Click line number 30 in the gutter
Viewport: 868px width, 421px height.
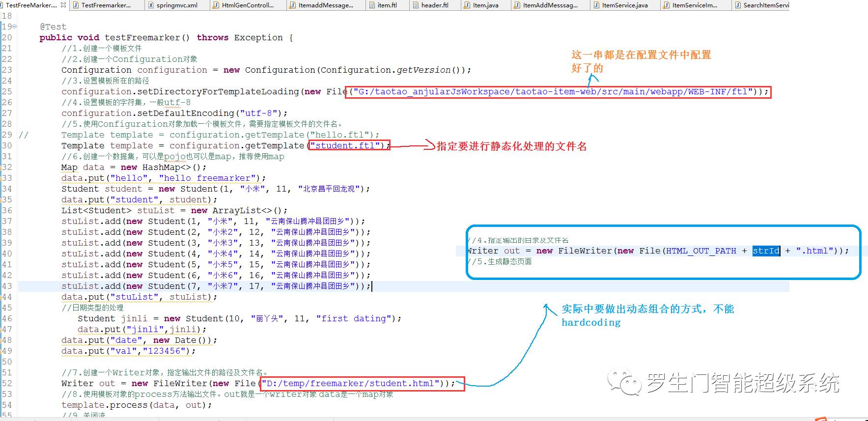[x=6, y=145]
